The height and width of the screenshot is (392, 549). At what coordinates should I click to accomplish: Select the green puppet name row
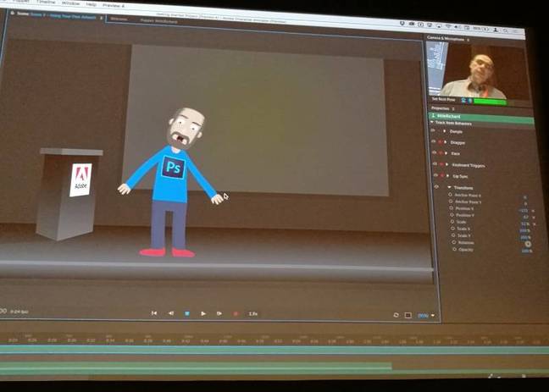pyautogui.click(x=481, y=118)
